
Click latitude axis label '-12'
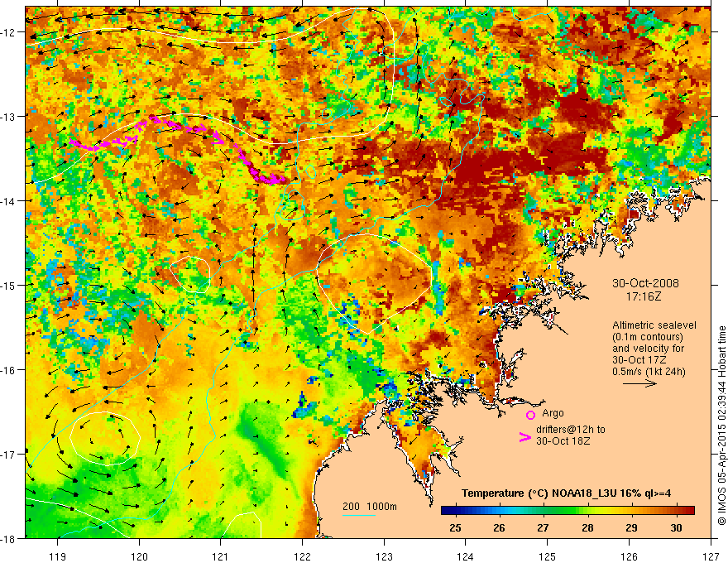coord(9,32)
